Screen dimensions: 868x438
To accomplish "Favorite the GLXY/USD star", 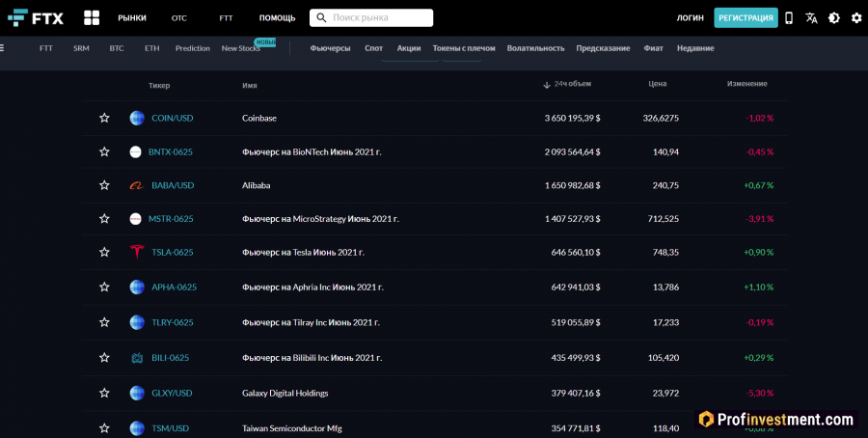I will tap(104, 394).
